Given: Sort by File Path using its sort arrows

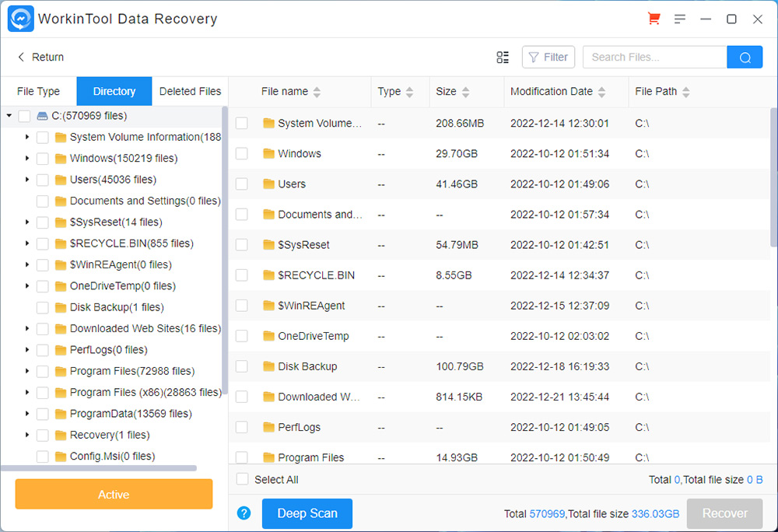Looking at the screenshot, I should coord(685,92).
